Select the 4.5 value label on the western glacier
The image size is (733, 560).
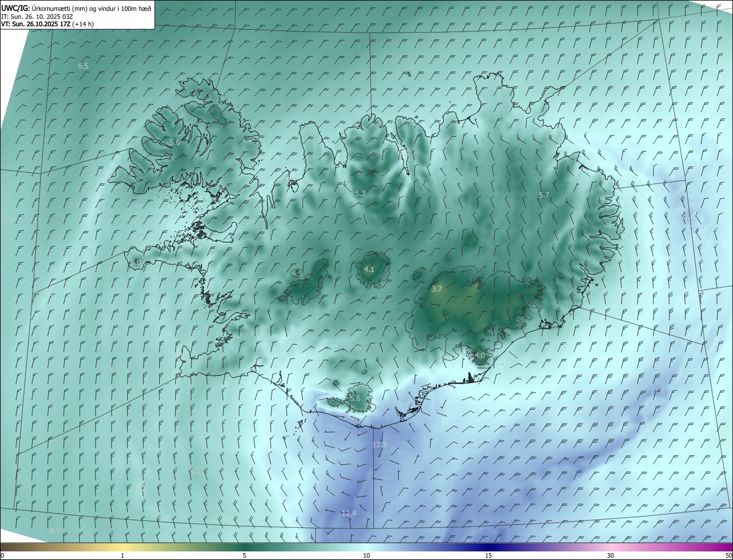pos(297,274)
